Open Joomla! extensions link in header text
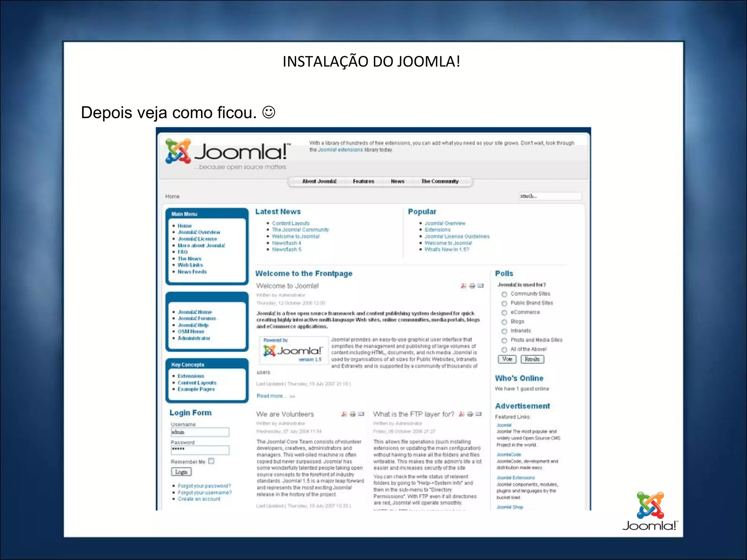The height and width of the screenshot is (560, 747). click(340, 150)
